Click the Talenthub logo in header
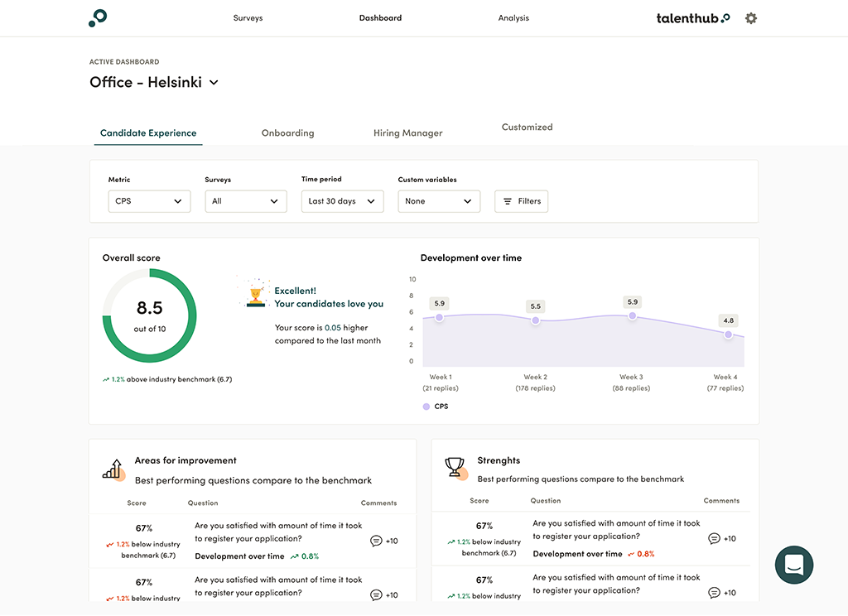 pos(693,18)
